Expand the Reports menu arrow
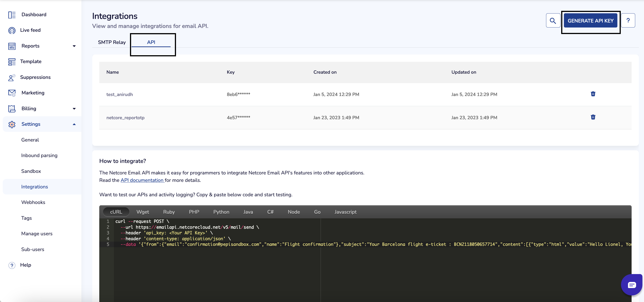The height and width of the screenshot is (302, 644). (74, 46)
